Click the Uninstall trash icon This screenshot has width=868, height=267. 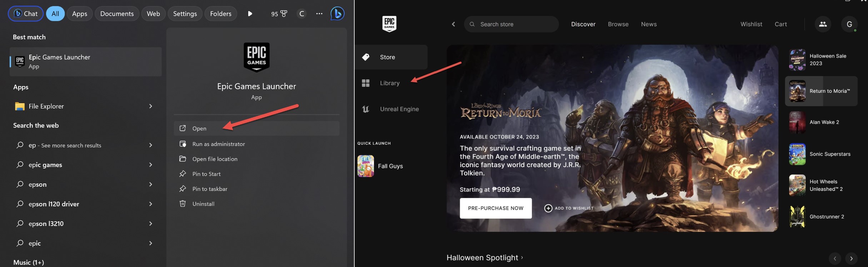183,204
